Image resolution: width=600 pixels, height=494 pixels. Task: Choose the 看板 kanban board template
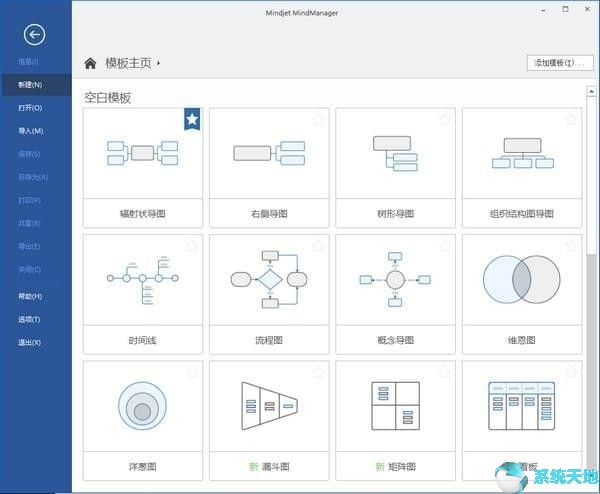click(x=522, y=421)
